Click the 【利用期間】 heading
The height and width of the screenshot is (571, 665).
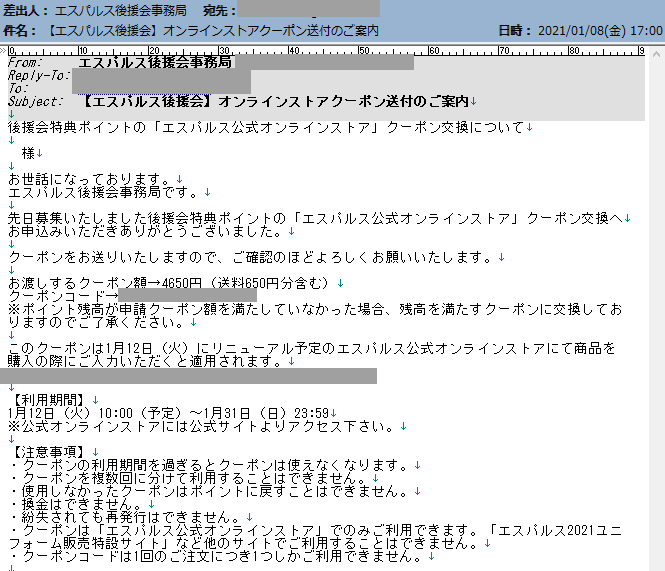point(49,400)
